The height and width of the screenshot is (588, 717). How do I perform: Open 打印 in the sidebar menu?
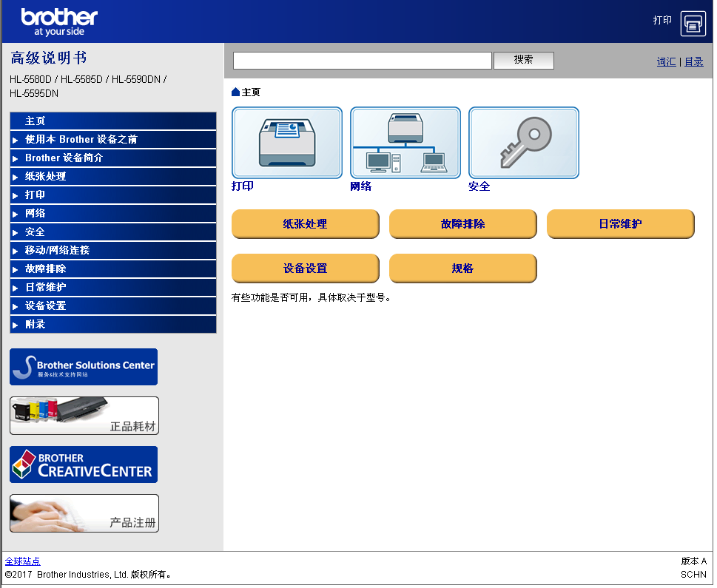tap(113, 195)
